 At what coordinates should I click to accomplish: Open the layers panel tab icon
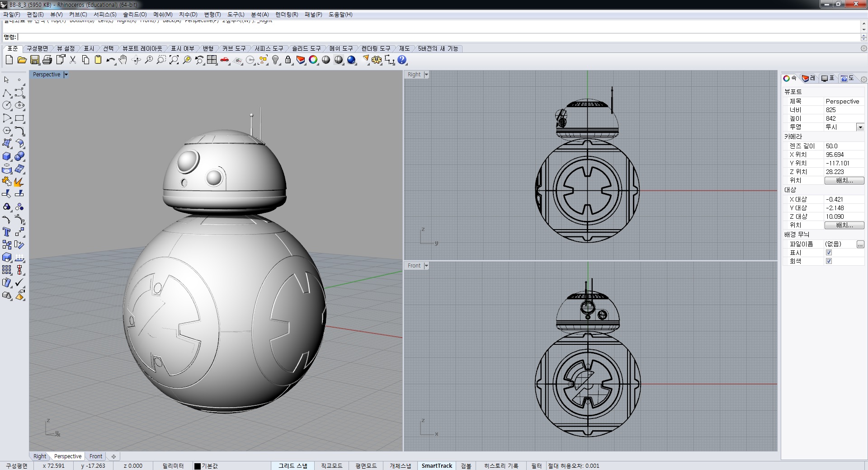[x=809, y=79]
